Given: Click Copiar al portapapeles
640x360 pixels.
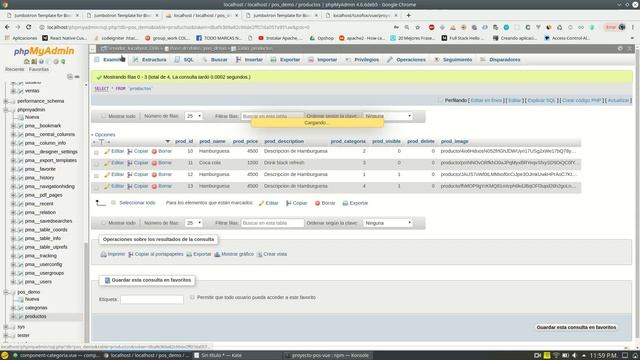Looking at the screenshot, I should pyautogui.click(x=156, y=254).
